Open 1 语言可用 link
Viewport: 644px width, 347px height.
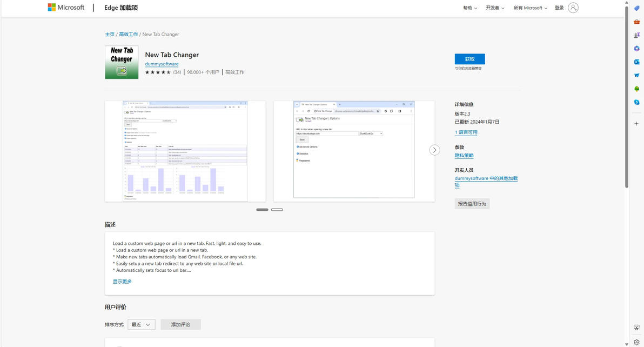466,132
